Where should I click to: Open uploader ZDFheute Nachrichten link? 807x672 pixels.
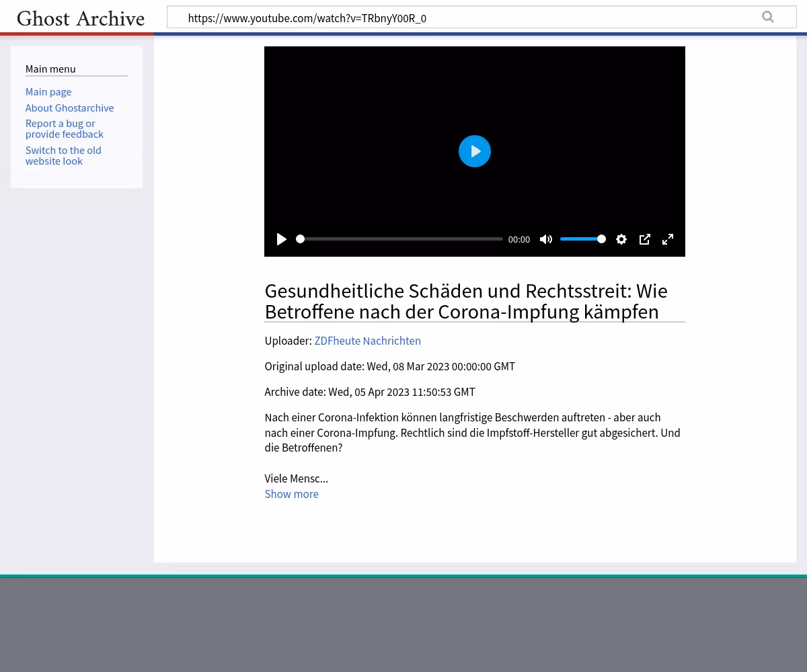[x=368, y=341]
